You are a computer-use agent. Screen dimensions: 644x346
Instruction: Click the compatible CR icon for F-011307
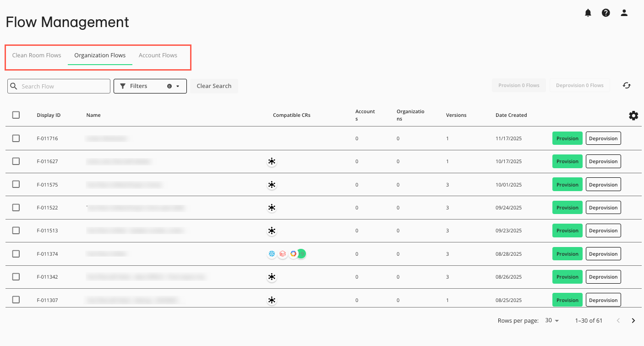click(272, 300)
